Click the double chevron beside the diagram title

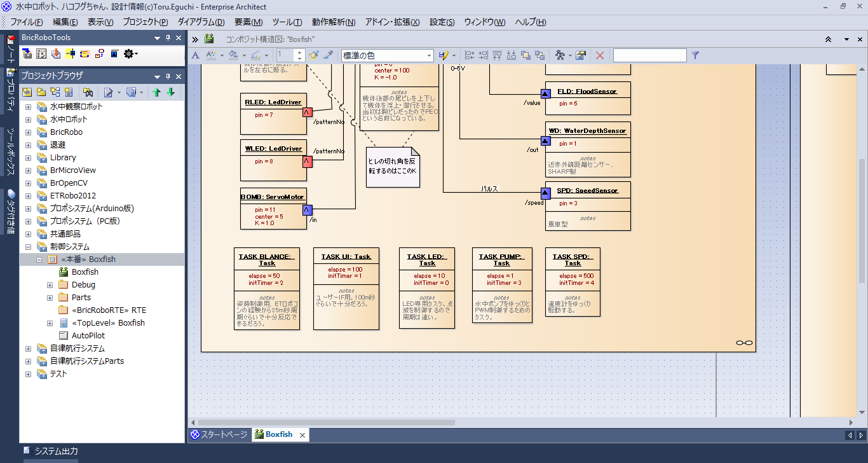coord(196,39)
